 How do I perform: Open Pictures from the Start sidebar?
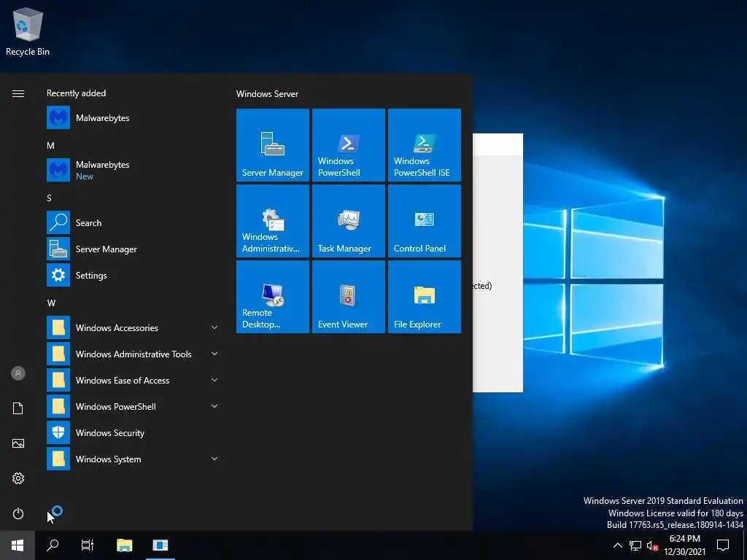(18, 443)
